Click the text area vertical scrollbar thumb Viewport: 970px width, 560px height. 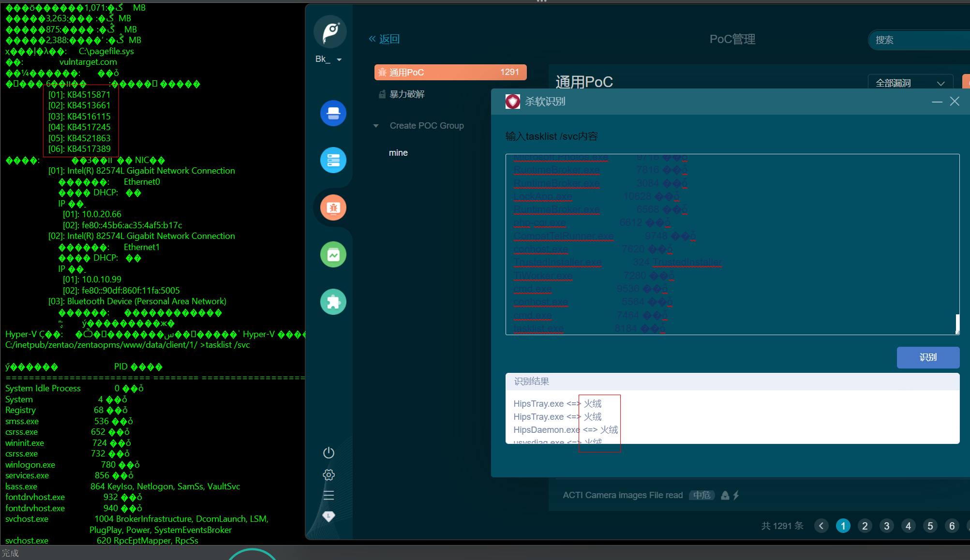click(957, 323)
